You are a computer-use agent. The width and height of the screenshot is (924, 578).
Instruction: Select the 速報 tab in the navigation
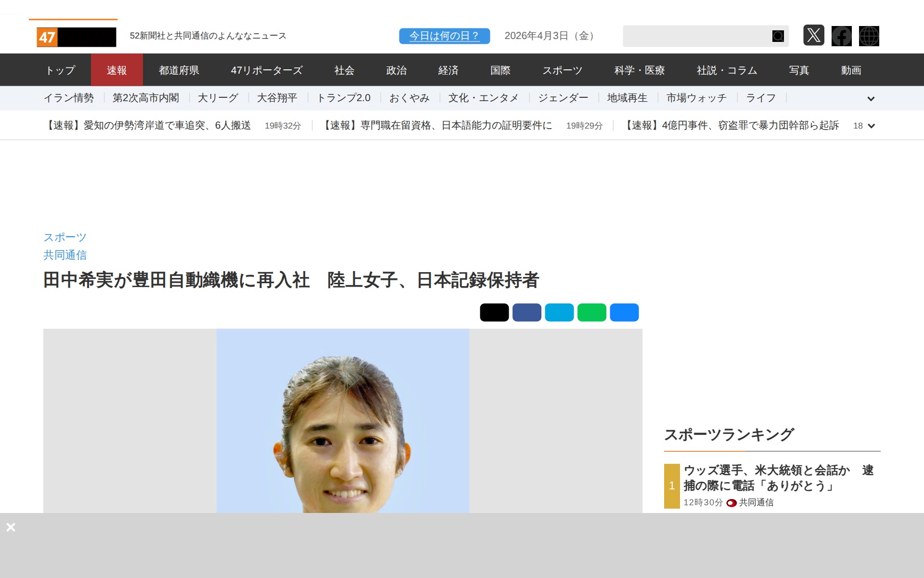coord(116,70)
